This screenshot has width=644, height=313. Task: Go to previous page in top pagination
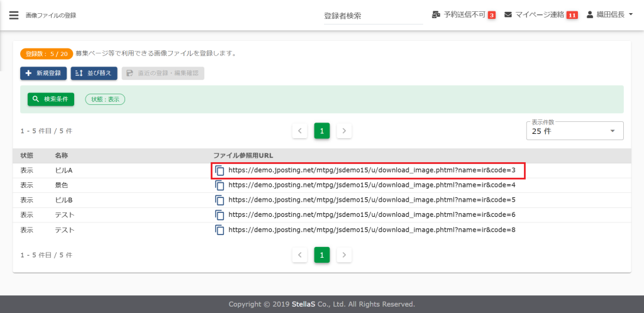tap(300, 131)
